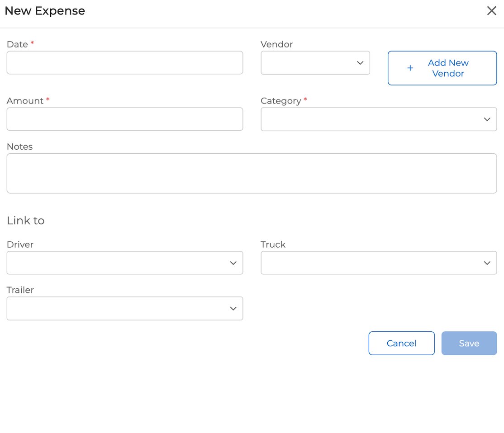Click the Driver dropdown chevron icon
Image resolution: width=504 pixels, height=433 pixels.
(x=233, y=263)
